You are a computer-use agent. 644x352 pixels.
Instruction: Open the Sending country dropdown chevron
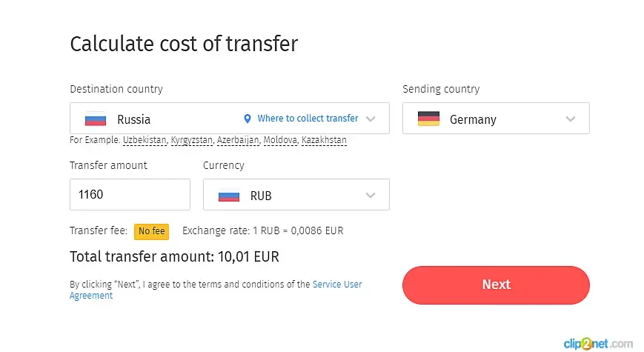point(570,119)
